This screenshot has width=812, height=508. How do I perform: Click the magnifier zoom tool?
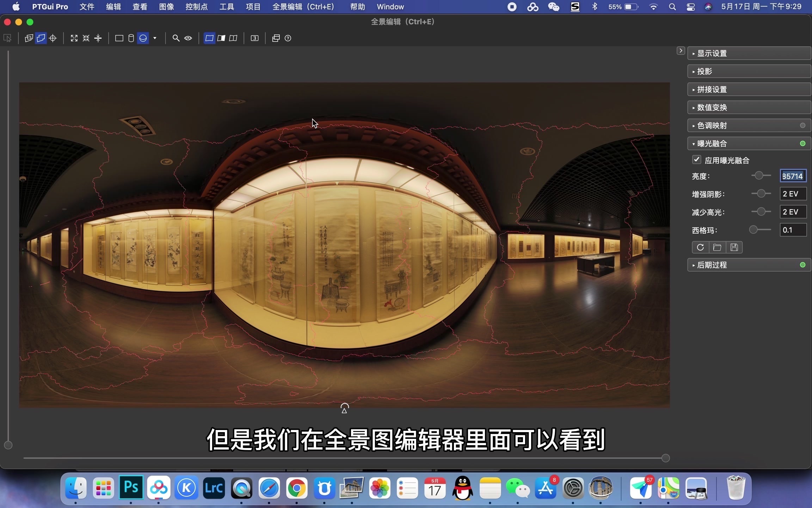click(176, 38)
